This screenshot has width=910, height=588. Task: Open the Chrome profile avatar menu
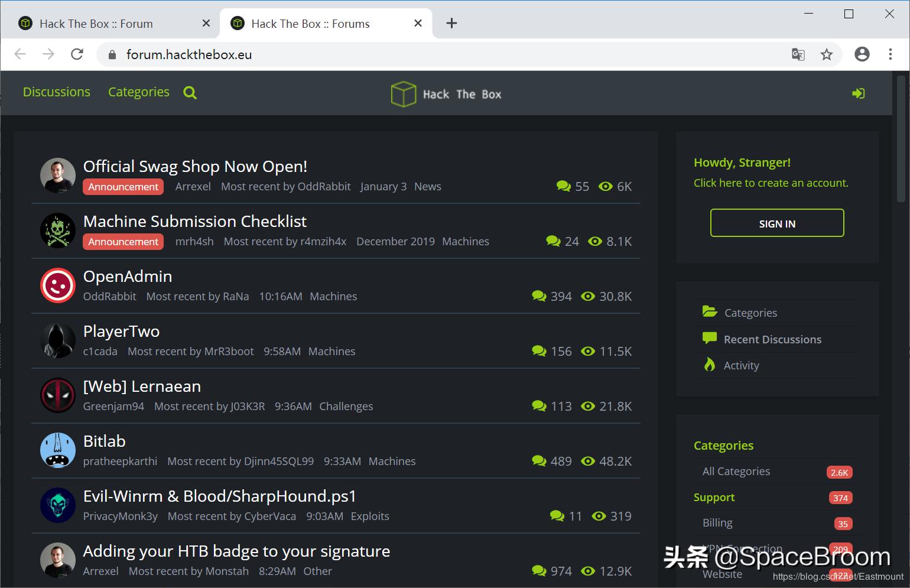point(862,54)
